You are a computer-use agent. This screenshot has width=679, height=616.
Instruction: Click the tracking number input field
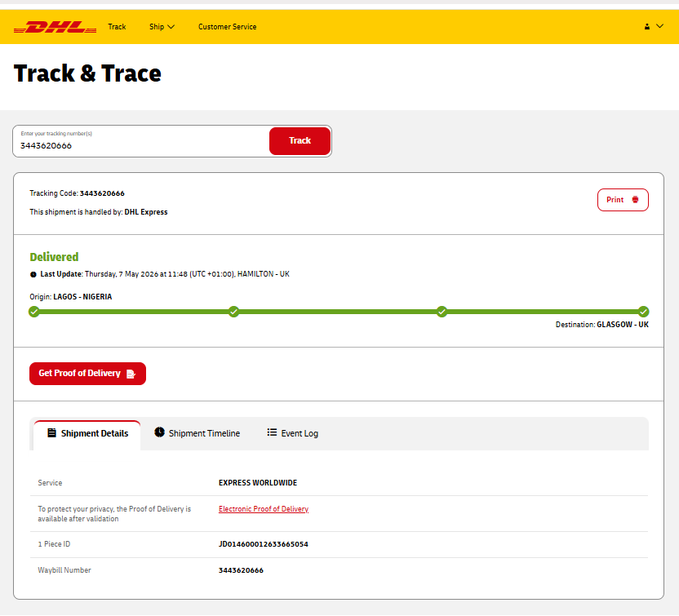click(141, 141)
